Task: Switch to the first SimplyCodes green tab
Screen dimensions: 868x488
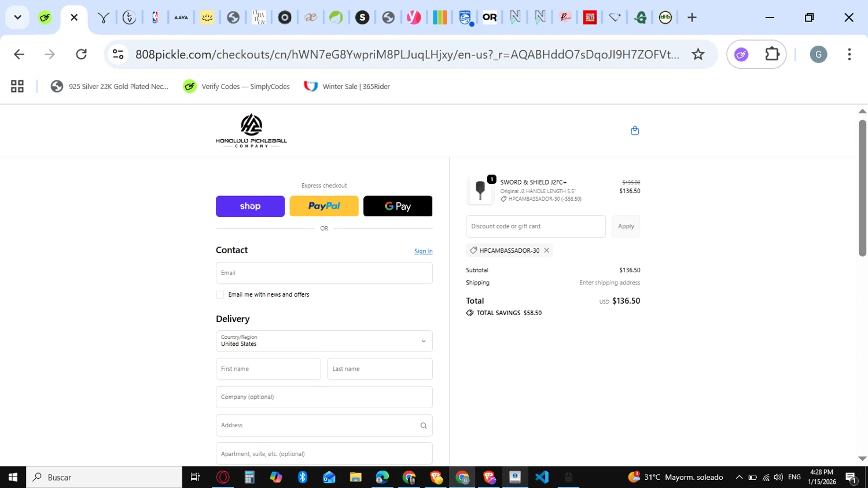Action: pos(45,17)
